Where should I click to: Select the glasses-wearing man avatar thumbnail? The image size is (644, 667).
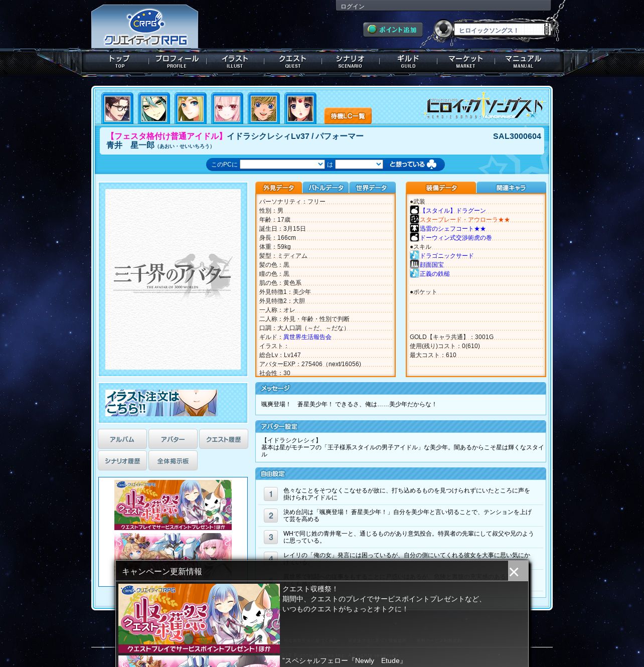(117, 108)
